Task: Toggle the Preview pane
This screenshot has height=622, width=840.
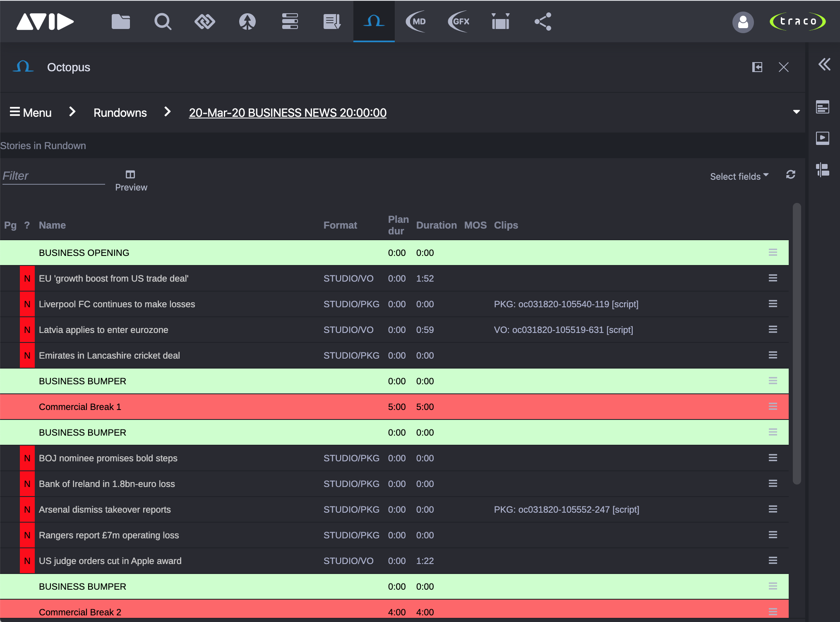Action: tap(131, 181)
